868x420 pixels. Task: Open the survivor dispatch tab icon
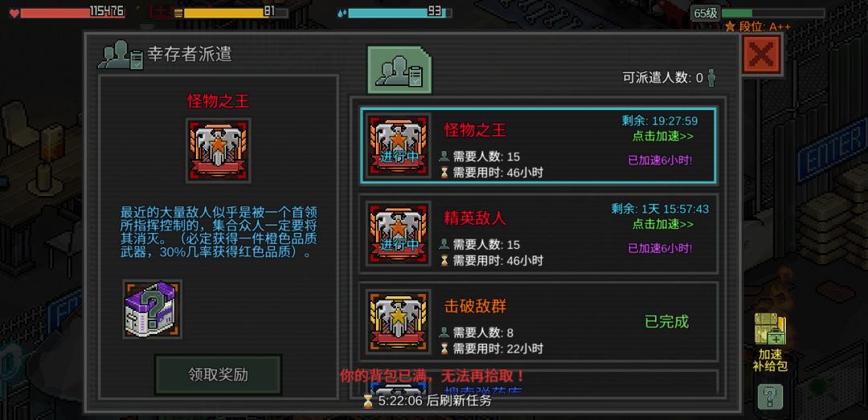coord(399,70)
